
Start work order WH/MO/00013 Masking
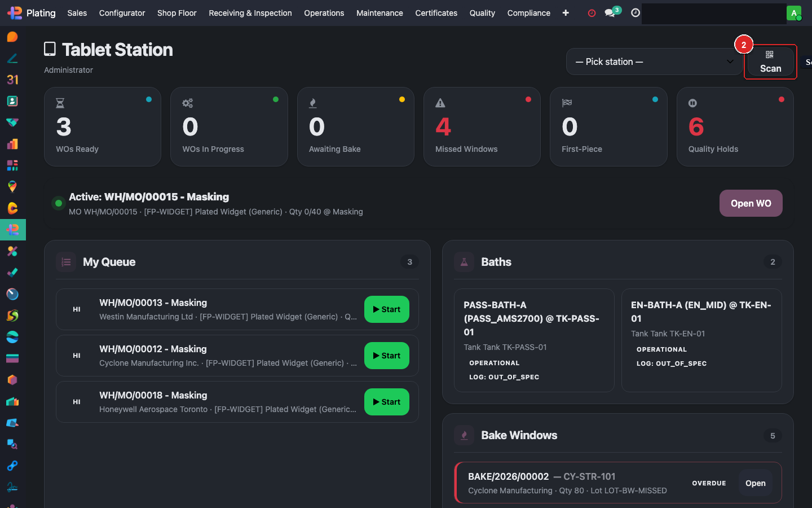386,309
